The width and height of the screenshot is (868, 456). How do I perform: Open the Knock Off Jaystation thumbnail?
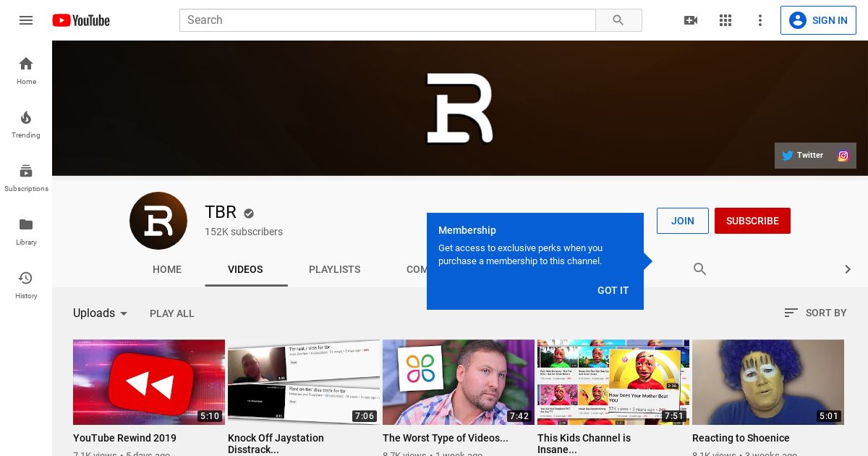[304, 382]
